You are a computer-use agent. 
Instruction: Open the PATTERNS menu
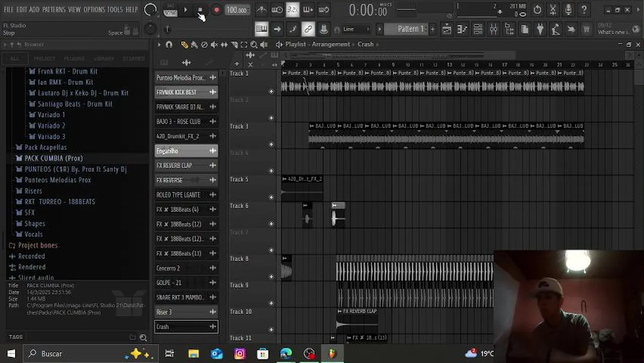click(53, 10)
